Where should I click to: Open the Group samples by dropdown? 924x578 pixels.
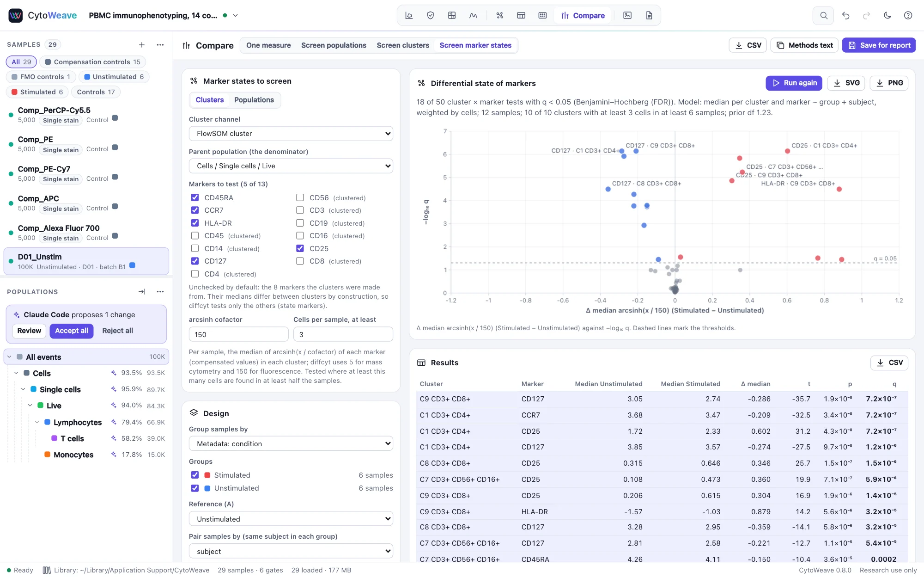[x=291, y=443]
